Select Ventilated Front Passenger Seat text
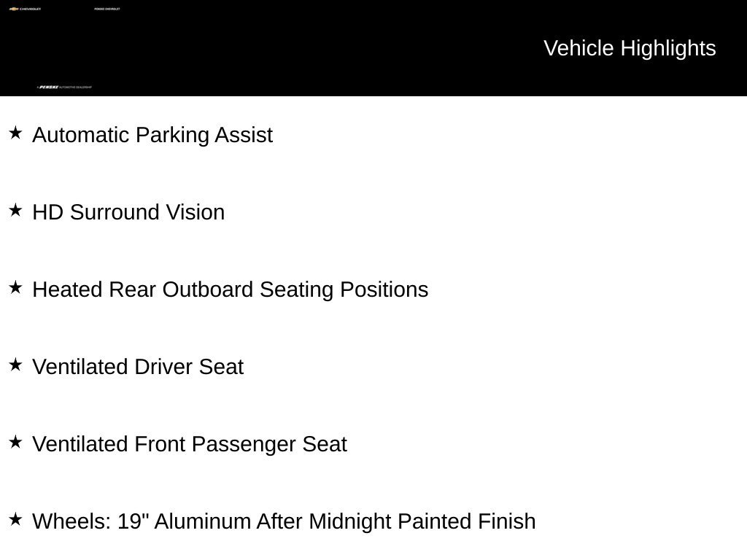Image resolution: width=747 pixels, height=560 pixels. click(x=190, y=444)
